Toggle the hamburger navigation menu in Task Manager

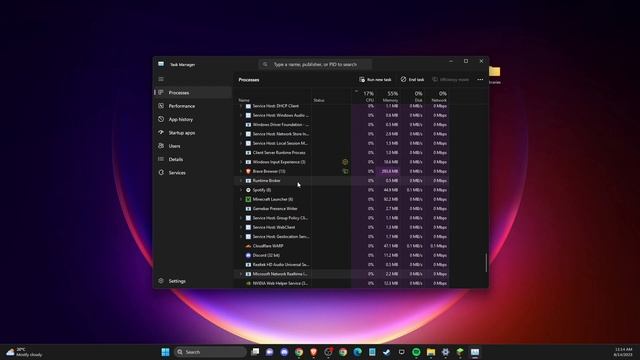pos(161,79)
